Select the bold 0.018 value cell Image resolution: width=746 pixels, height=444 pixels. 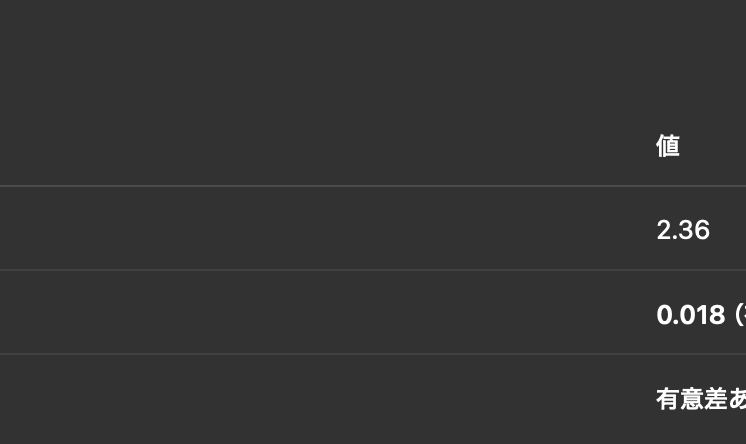coord(691,314)
